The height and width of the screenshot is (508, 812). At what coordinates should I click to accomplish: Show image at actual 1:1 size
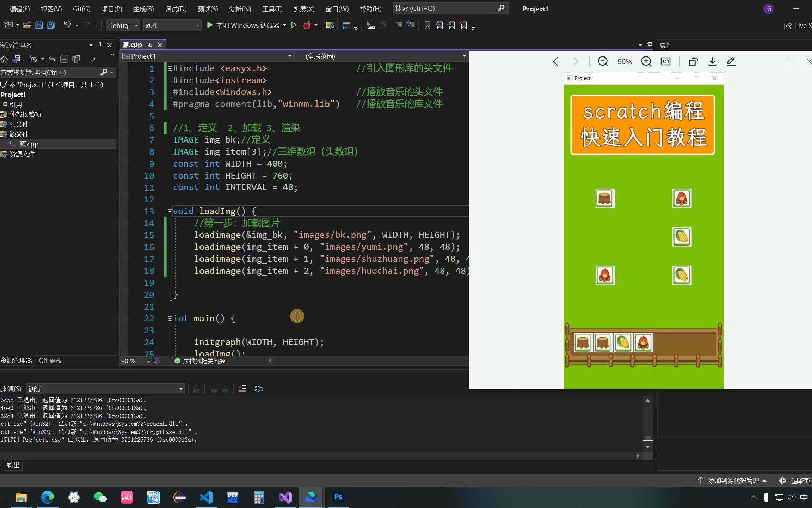pos(665,62)
